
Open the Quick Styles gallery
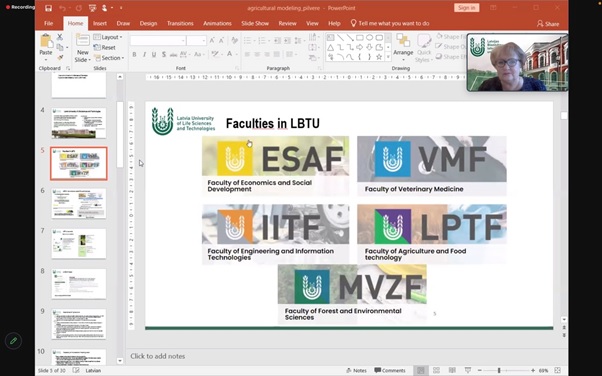(424, 48)
